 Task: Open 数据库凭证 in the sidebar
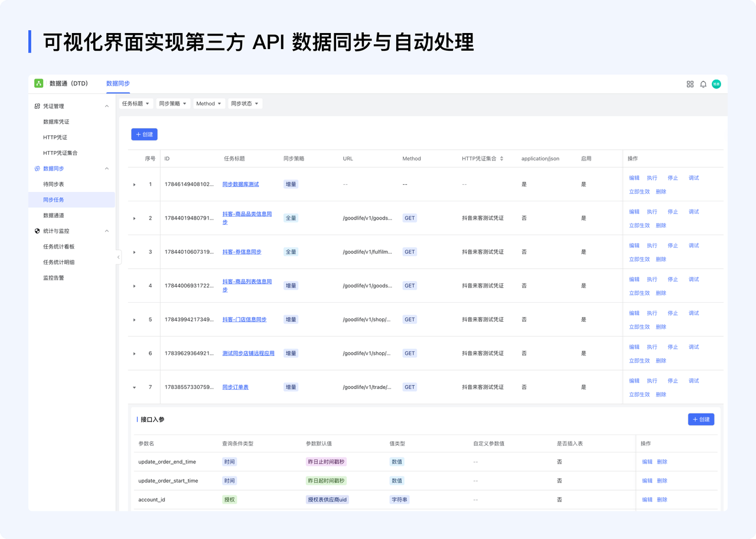(x=56, y=122)
